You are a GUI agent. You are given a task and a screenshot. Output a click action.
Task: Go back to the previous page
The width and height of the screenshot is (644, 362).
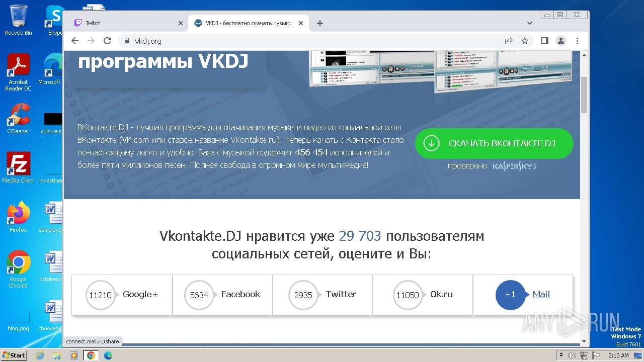pyautogui.click(x=75, y=41)
